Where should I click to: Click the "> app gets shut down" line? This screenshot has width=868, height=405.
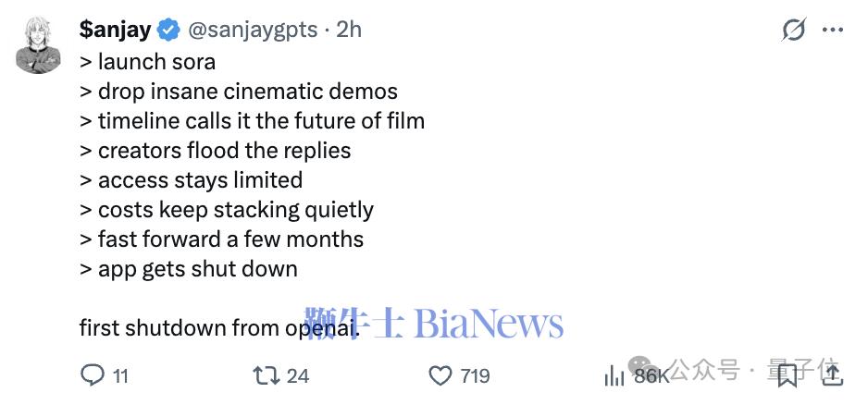click(189, 269)
